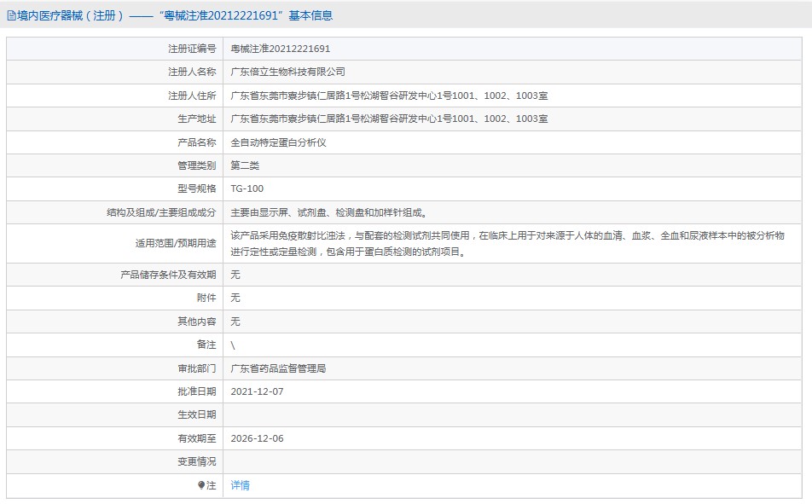This screenshot has width=812, height=504.
Task: Click the header title 境内医疗器械（注册）
Action: (x=71, y=16)
